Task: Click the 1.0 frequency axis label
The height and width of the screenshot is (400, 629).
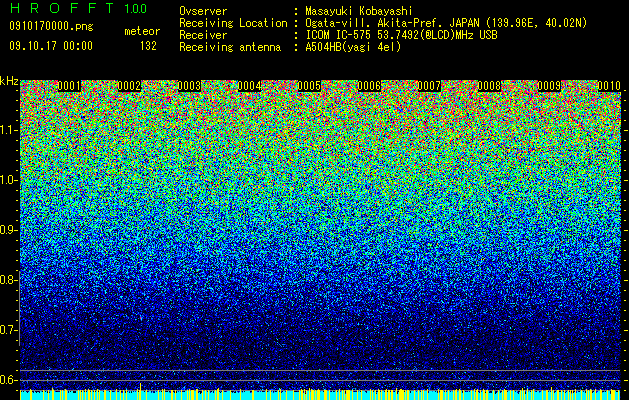Action: 9,180
